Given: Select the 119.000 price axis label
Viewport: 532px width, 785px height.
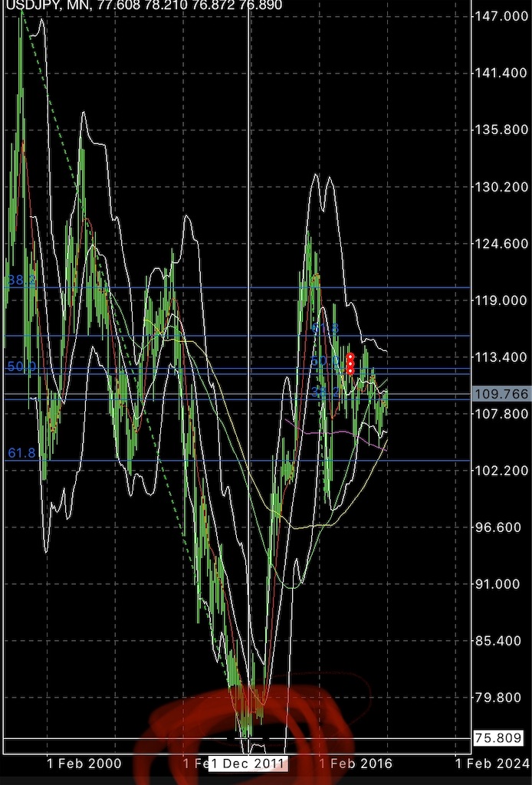Looking at the screenshot, I should pos(502,300).
